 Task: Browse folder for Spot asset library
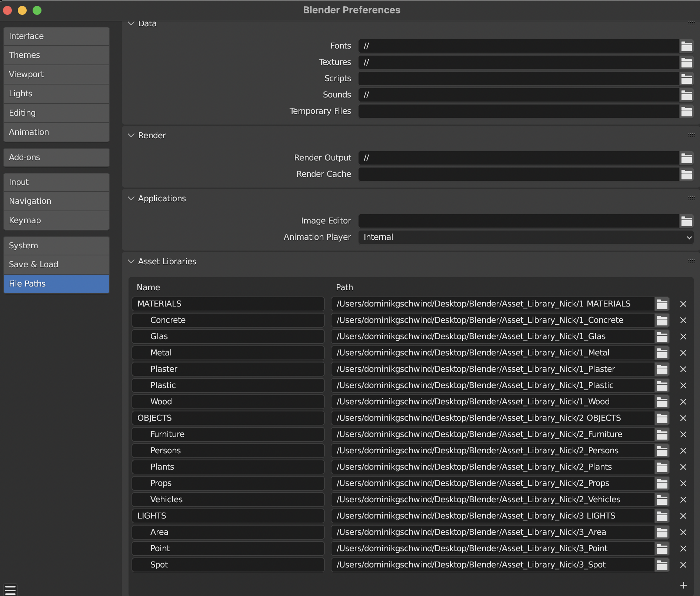pos(662,565)
